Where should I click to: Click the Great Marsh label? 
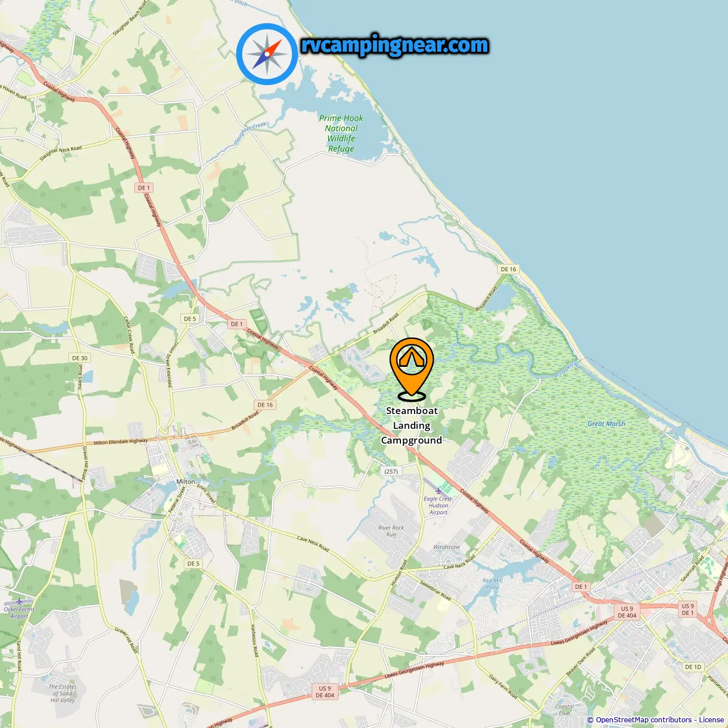click(x=606, y=424)
